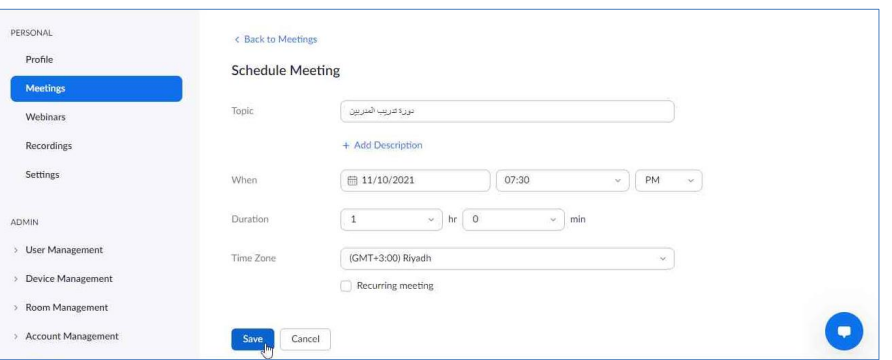This screenshot has width=892, height=360.
Task: Click the Time Zone label
Action: [253, 258]
